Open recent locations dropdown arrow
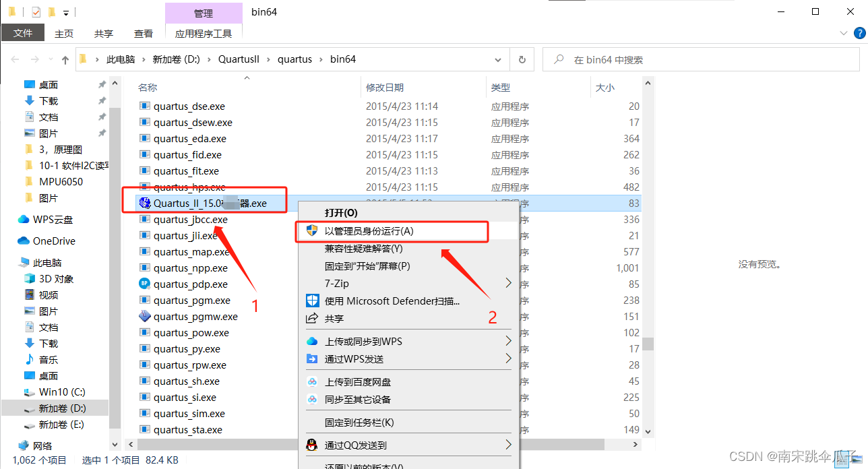Screen dimensions: 868x469 tap(51, 59)
